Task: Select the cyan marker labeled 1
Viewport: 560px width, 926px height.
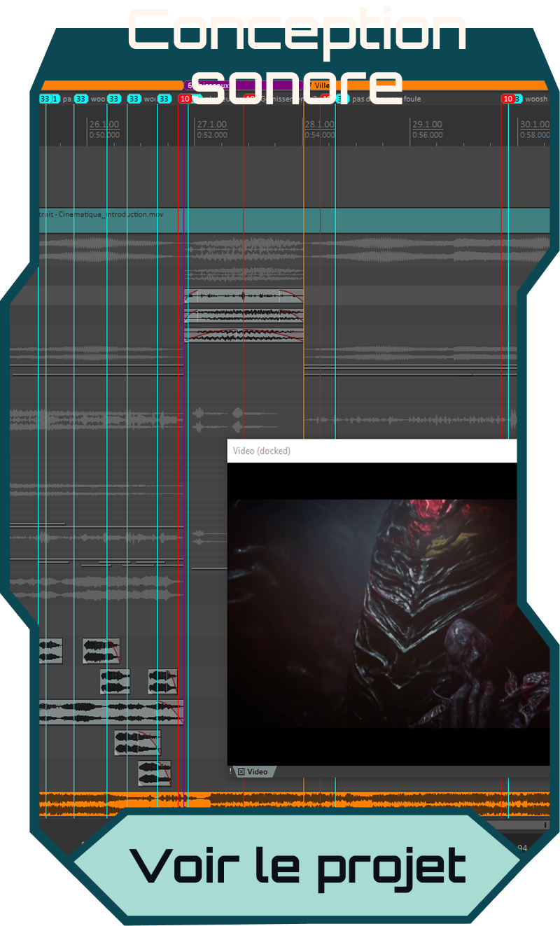Action: 56,99
